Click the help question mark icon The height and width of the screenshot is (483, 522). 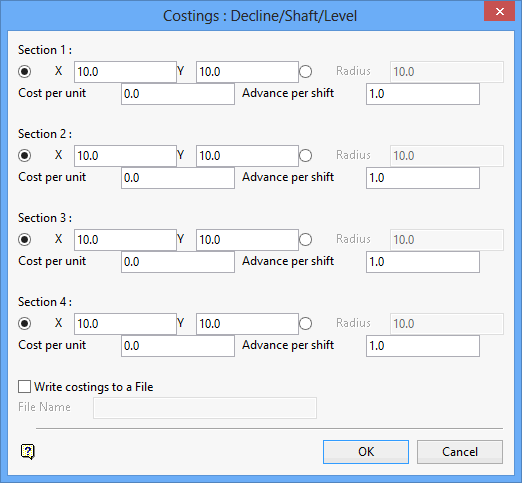28,452
